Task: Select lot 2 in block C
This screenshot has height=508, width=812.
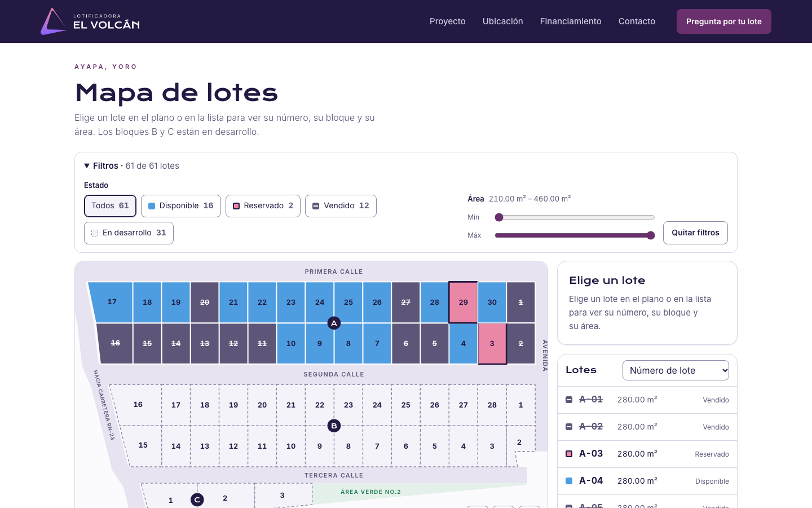Action: pyautogui.click(x=225, y=498)
